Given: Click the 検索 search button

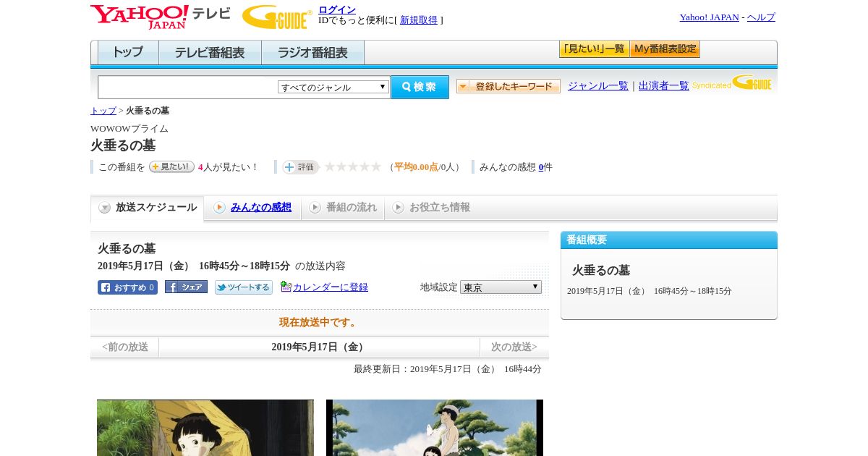Looking at the screenshot, I should pyautogui.click(x=420, y=87).
